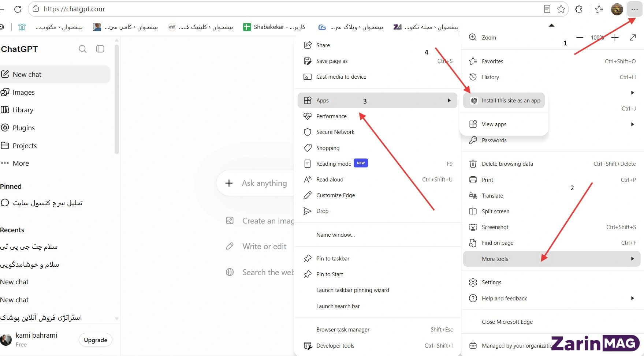Toggle the ChatGPT sidebar panel icon
Image resolution: width=644 pixels, height=356 pixels.
click(100, 49)
